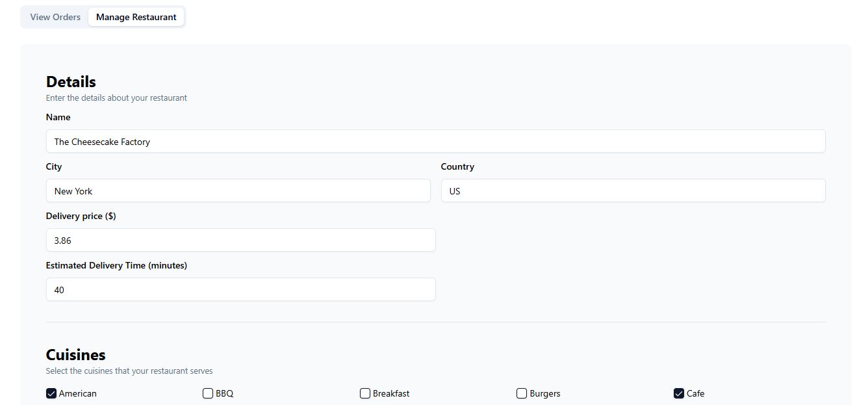Click the Country field showing US

(633, 190)
